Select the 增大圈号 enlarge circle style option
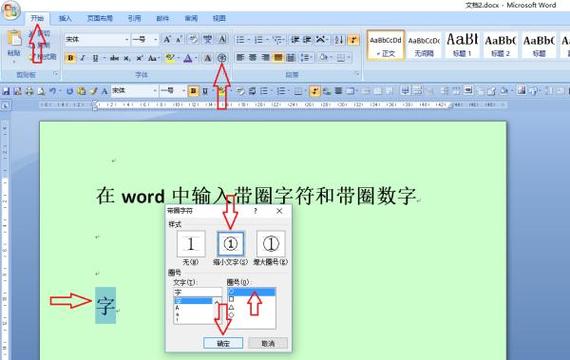Image resolution: width=570 pixels, height=360 pixels. coord(271,244)
